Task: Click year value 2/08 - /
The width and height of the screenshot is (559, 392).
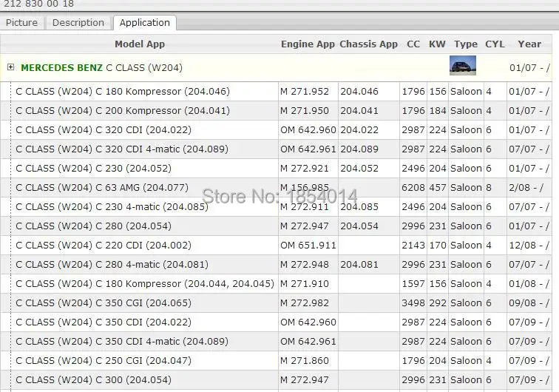Action: [526, 188]
